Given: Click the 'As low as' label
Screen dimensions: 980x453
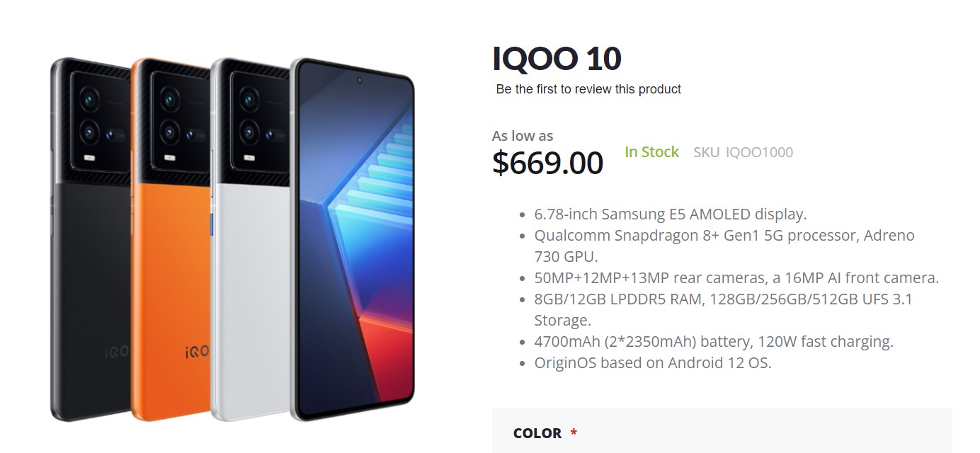Looking at the screenshot, I should tap(522, 135).
